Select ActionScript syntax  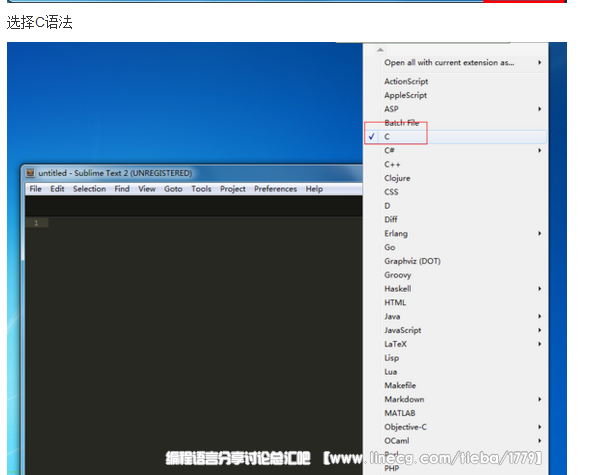click(x=406, y=81)
